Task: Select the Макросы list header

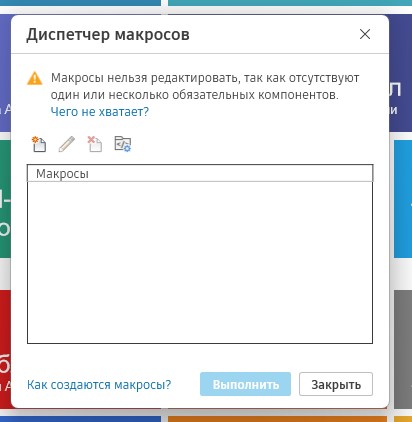Action: (200, 173)
